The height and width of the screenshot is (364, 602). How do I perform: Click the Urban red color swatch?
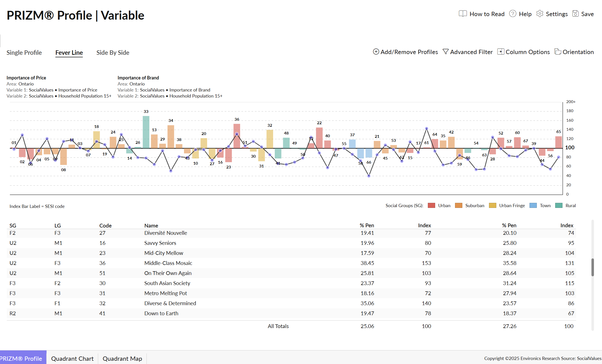pos(431,205)
